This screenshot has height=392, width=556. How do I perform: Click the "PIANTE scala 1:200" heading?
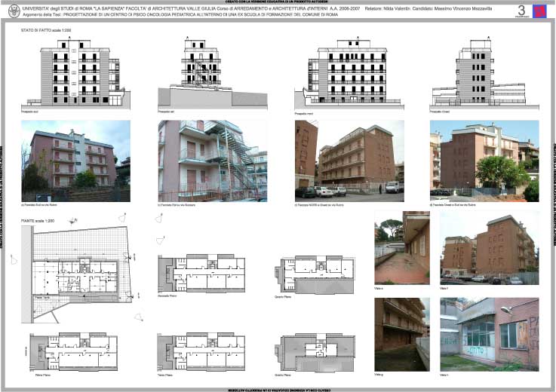[x=38, y=221]
